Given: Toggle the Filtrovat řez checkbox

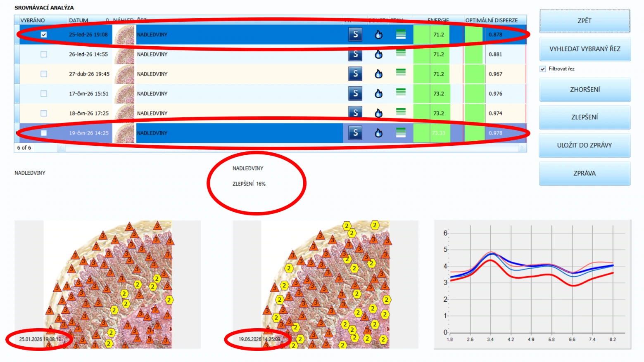Looking at the screenshot, I should pyautogui.click(x=543, y=69).
